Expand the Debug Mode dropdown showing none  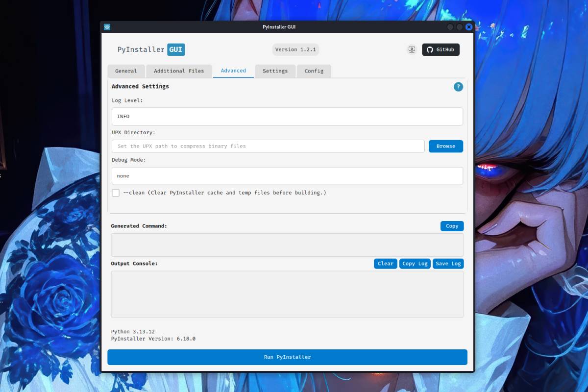tap(287, 176)
